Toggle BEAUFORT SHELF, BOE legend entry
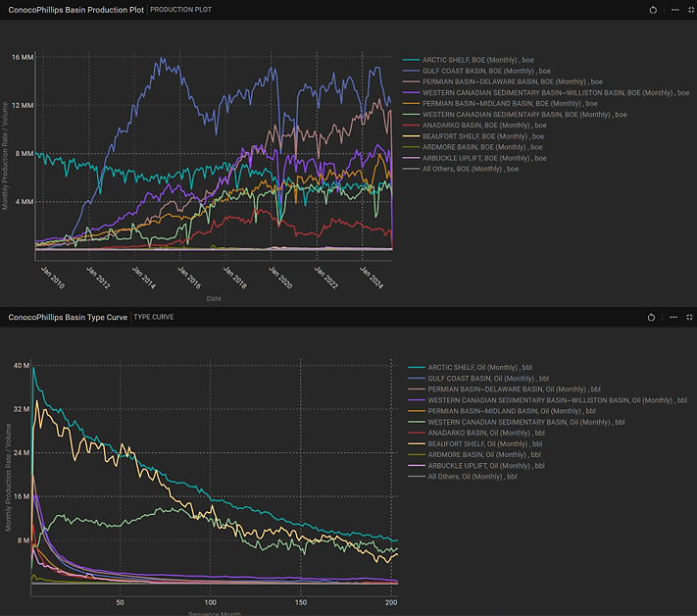This screenshot has width=697, height=616. (473, 136)
